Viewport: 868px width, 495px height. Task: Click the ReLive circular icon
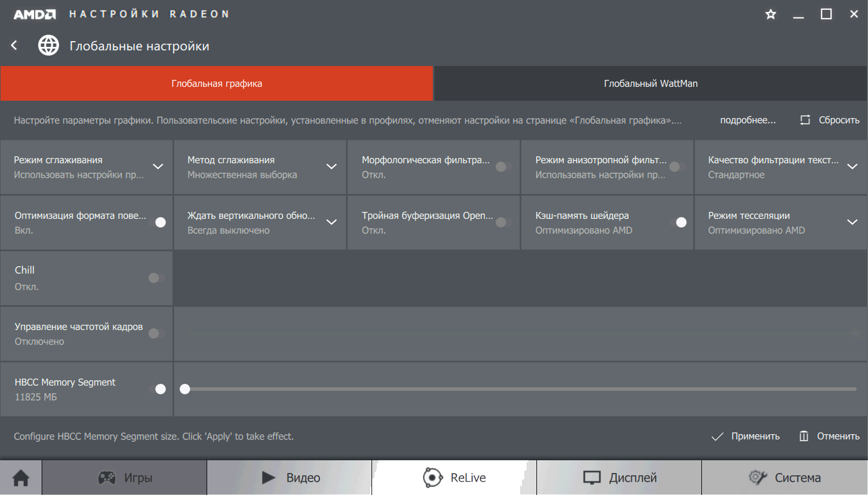pyautogui.click(x=432, y=478)
